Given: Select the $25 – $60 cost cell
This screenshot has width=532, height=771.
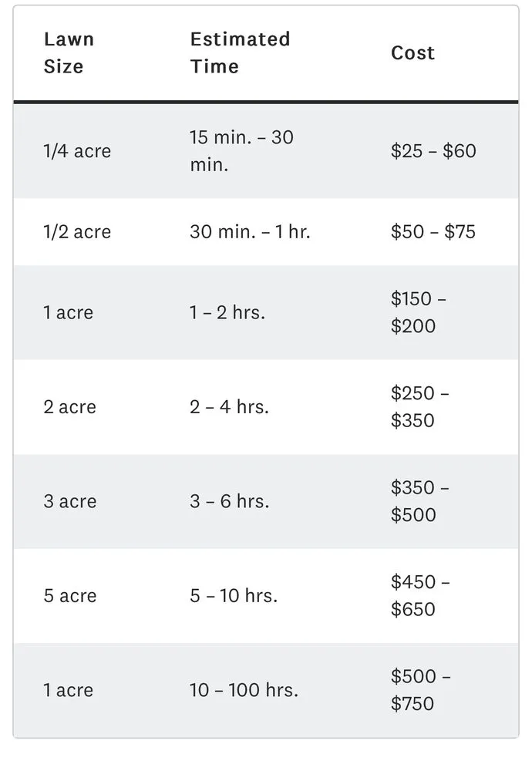Looking at the screenshot, I should click(433, 151).
